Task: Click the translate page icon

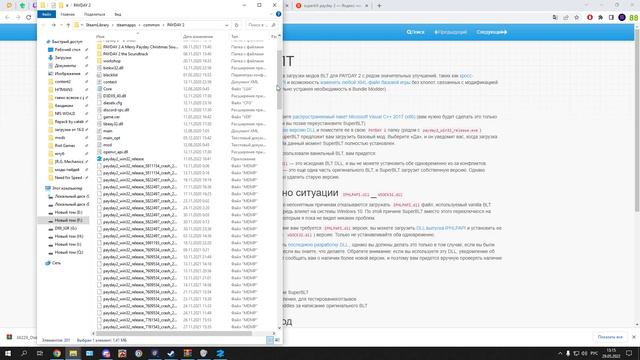Action: point(555,18)
